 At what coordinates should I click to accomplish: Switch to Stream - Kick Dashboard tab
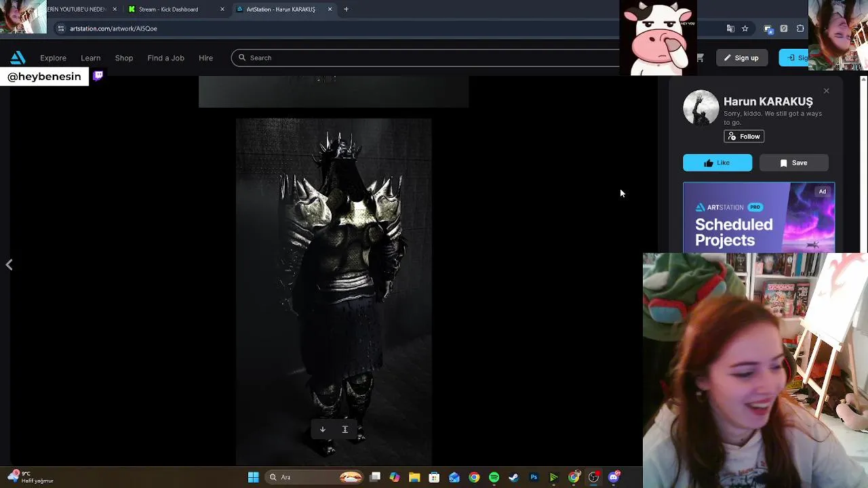pyautogui.click(x=175, y=9)
